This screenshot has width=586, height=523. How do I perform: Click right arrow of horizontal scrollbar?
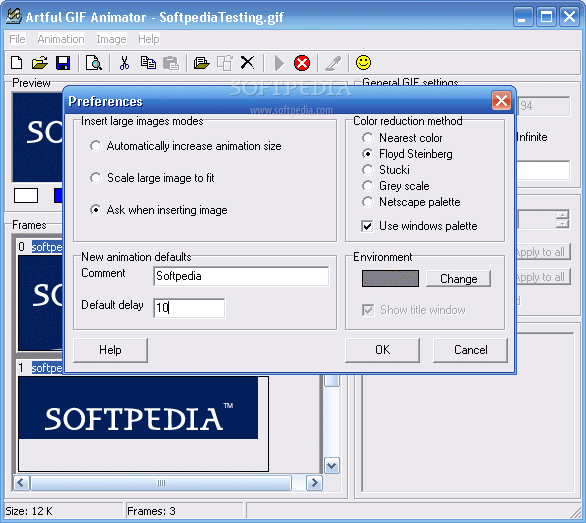pos(314,483)
